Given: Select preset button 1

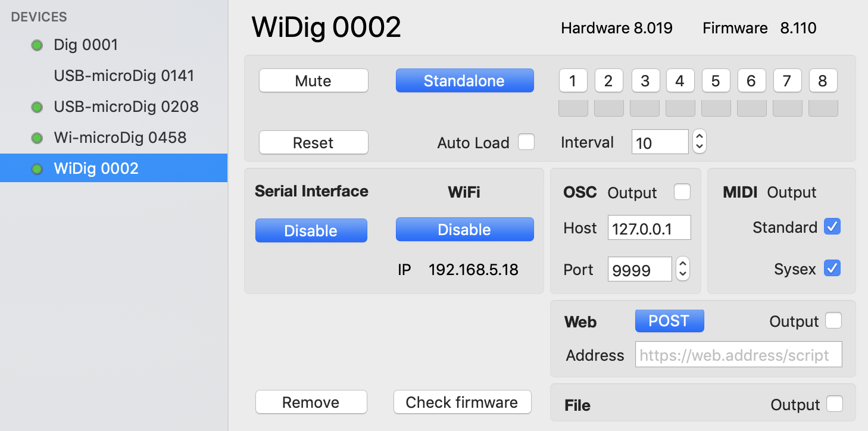Looking at the screenshot, I should pyautogui.click(x=573, y=81).
